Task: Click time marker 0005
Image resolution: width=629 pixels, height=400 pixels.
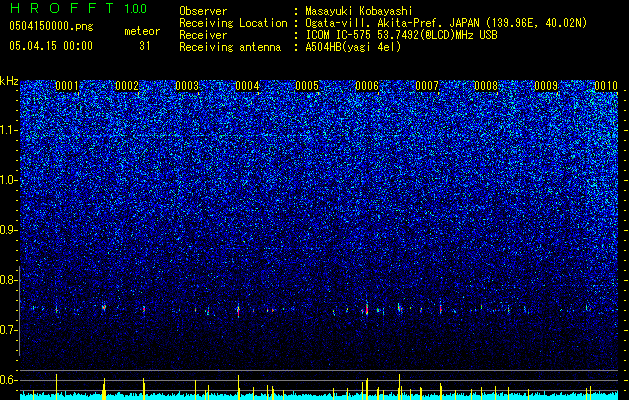Action: pos(307,86)
